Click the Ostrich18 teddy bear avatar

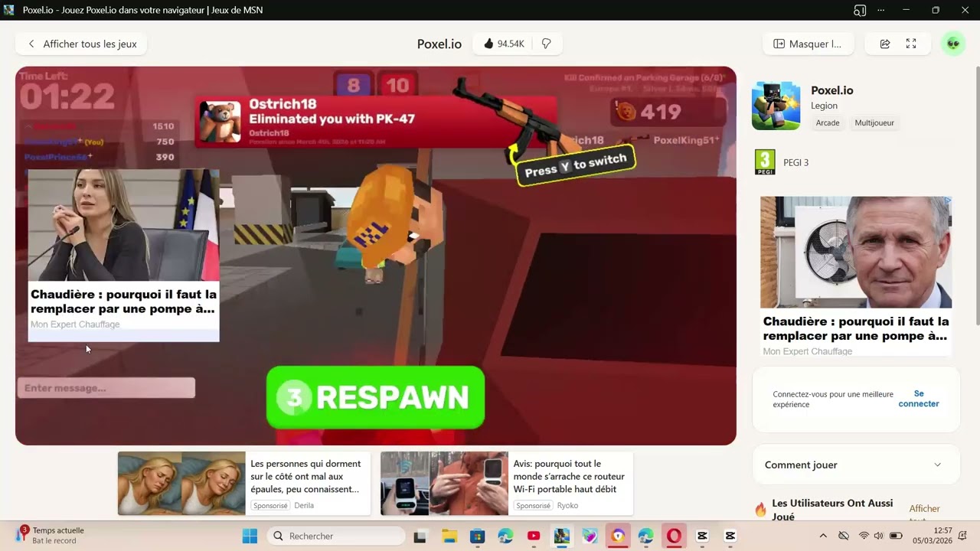[220, 121]
